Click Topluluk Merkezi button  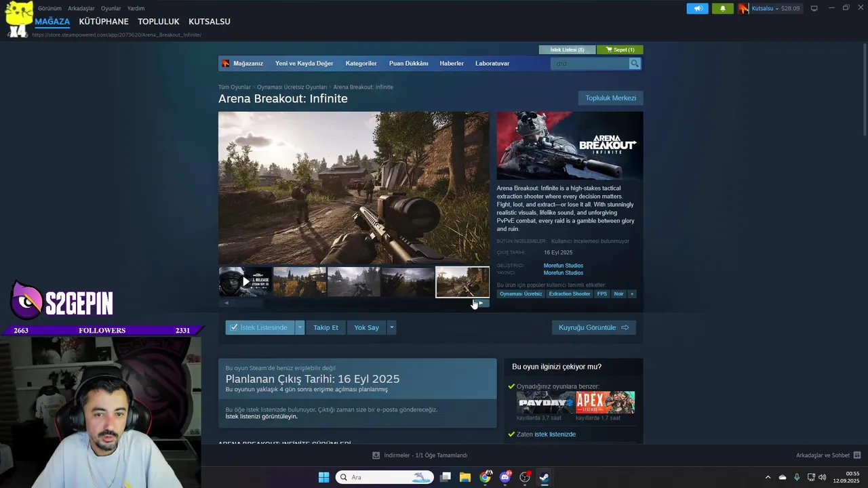pos(610,98)
